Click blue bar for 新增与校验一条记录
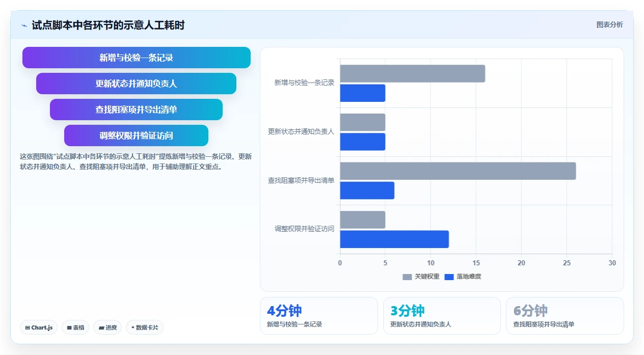 point(363,93)
